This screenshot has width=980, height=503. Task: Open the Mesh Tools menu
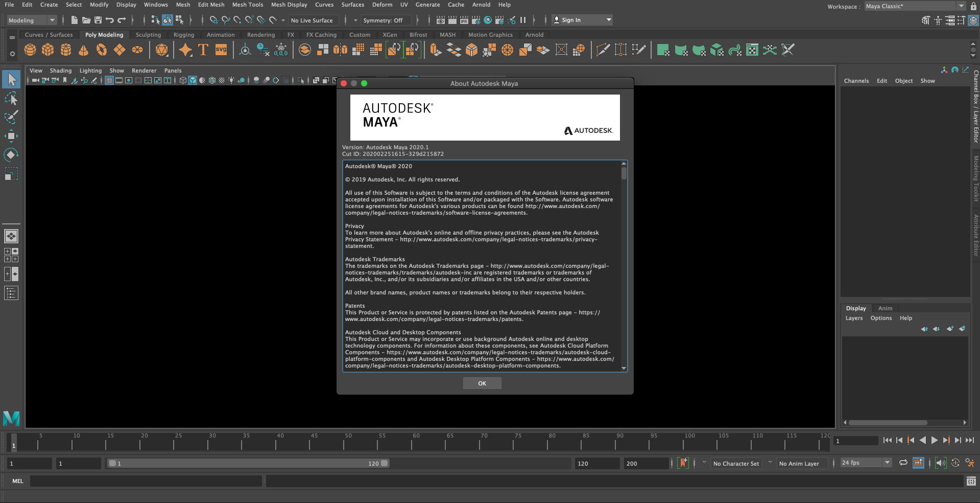pyautogui.click(x=248, y=5)
